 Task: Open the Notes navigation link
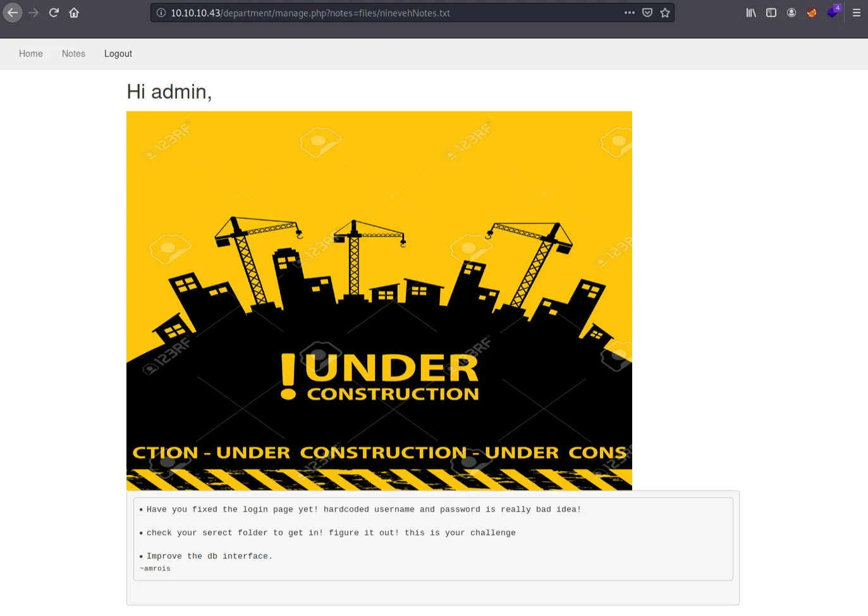73,54
